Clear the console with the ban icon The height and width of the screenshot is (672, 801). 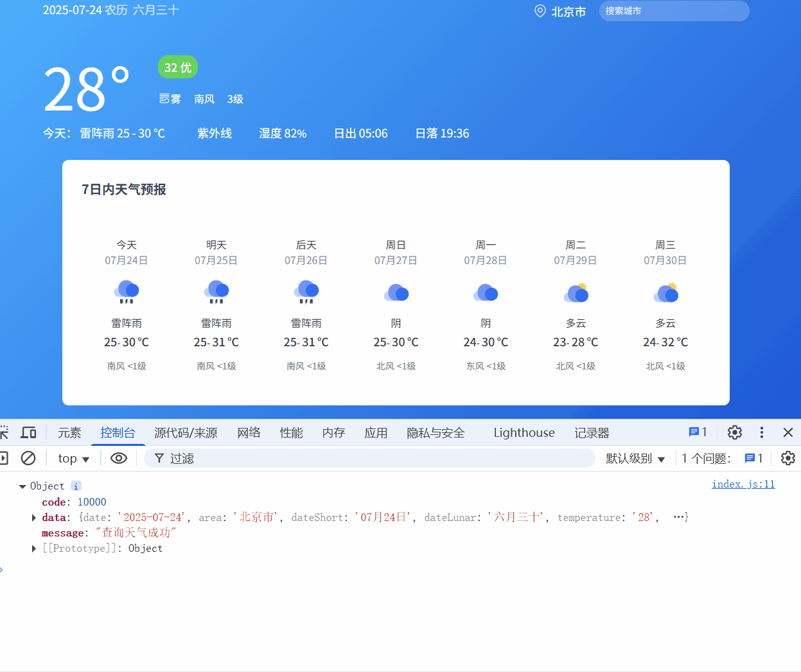(28, 458)
